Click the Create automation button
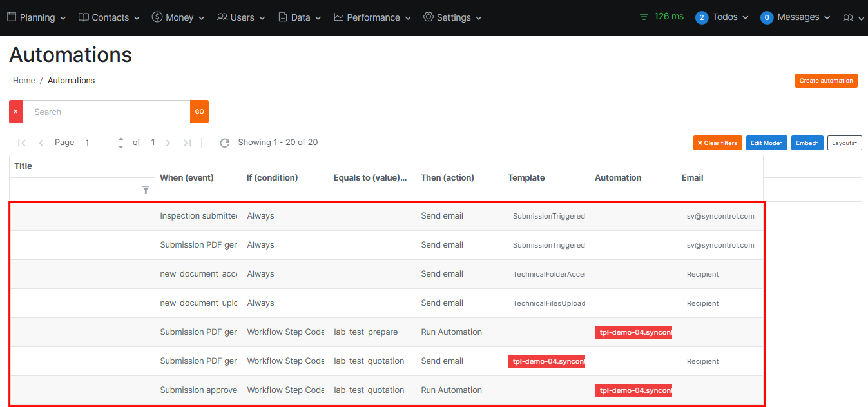The image size is (868, 407). point(826,81)
